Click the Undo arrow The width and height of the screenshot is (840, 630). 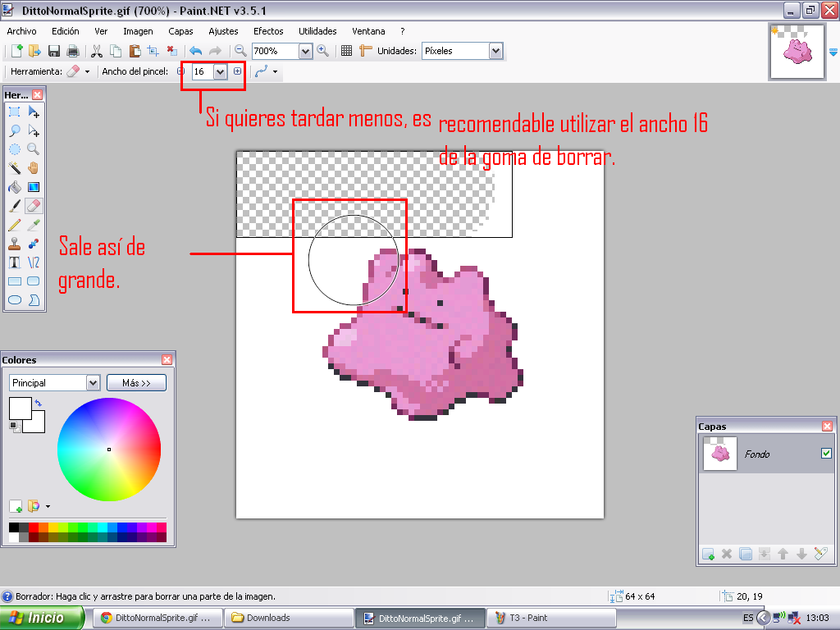(196, 51)
